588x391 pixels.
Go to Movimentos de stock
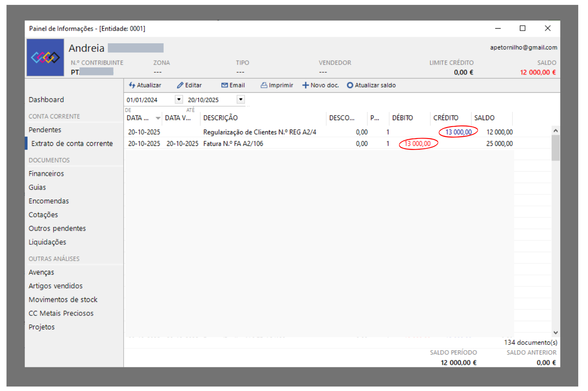click(x=63, y=299)
